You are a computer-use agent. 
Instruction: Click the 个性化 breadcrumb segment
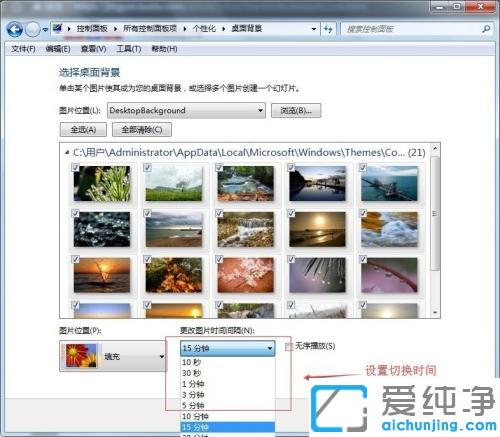coord(204,29)
